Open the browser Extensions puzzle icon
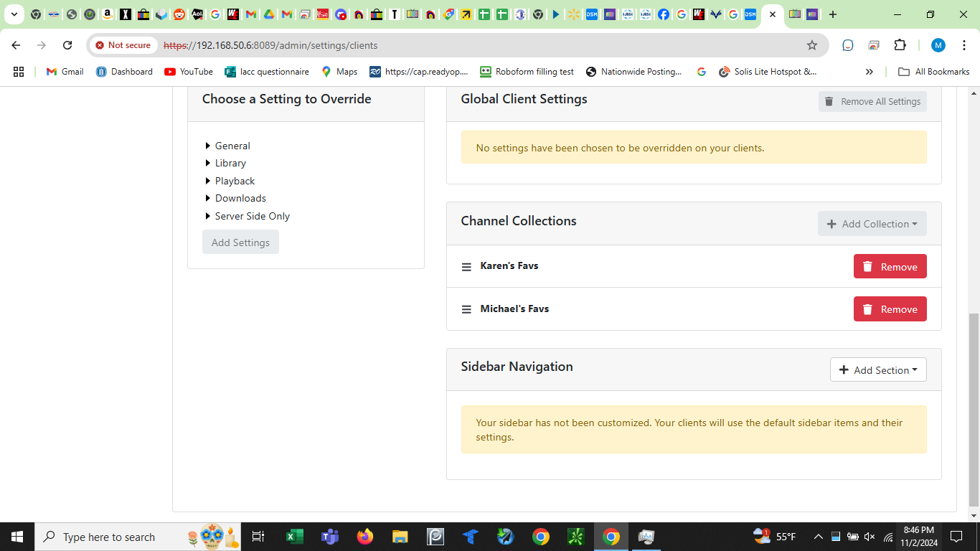This screenshot has width=980, height=551. tap(900, 45)
